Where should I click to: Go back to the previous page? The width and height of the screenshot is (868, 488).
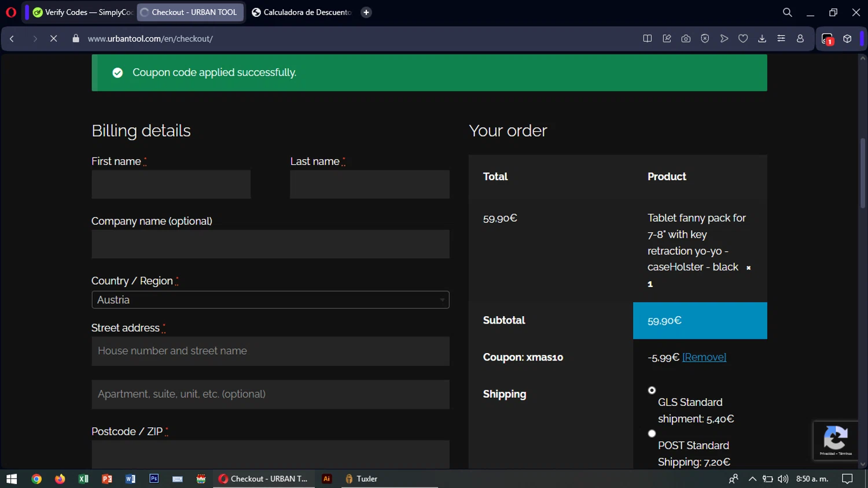click(12, 39)
